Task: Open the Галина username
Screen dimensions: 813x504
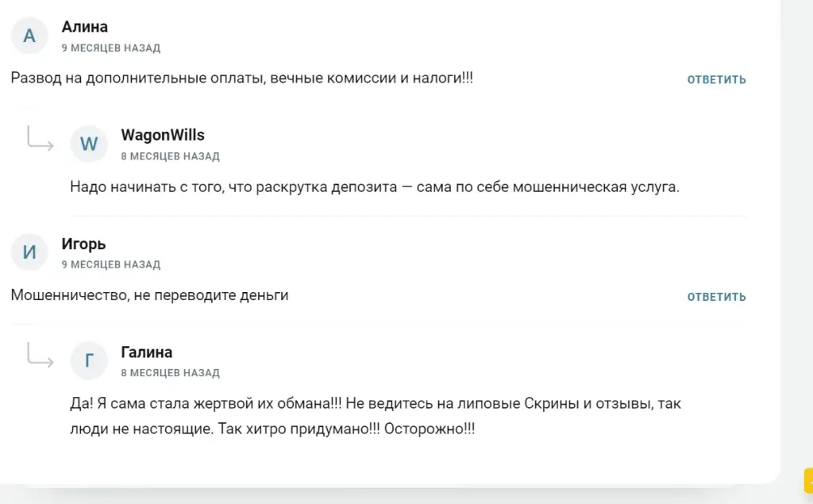Action: 147,352
